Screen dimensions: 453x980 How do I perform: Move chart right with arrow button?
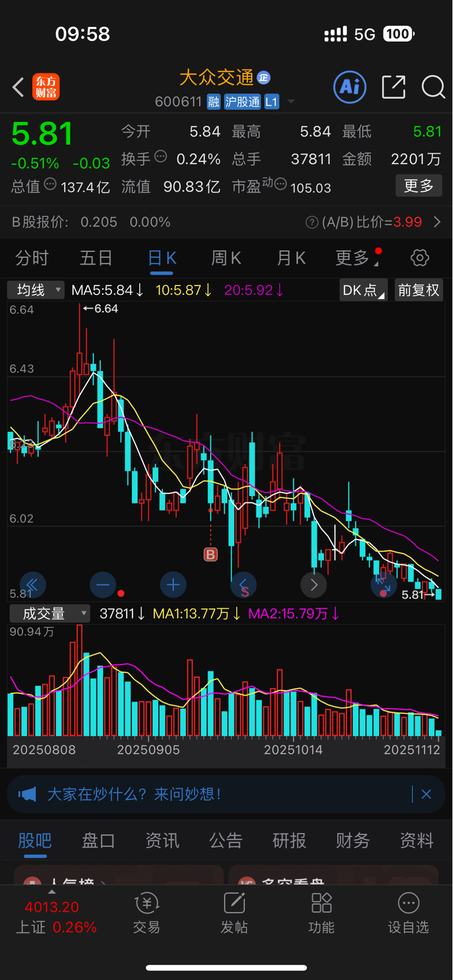[313, 584]
